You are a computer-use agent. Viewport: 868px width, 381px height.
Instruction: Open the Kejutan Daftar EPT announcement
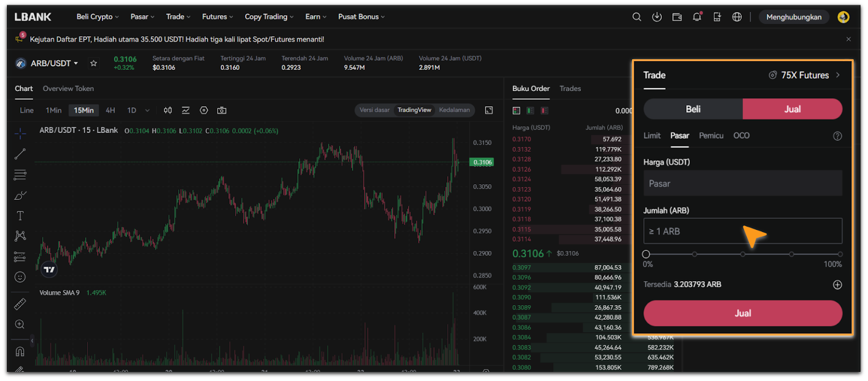(x=177, y=39)
